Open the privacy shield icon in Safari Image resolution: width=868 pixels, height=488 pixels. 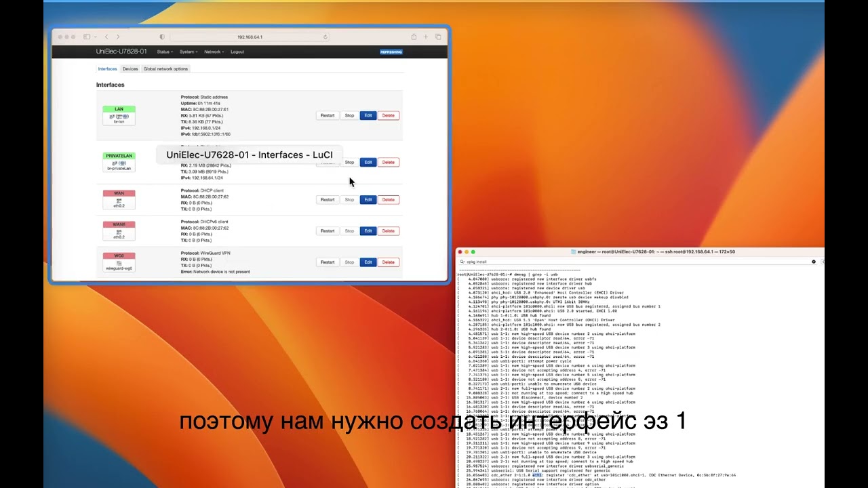pos(161,37)
